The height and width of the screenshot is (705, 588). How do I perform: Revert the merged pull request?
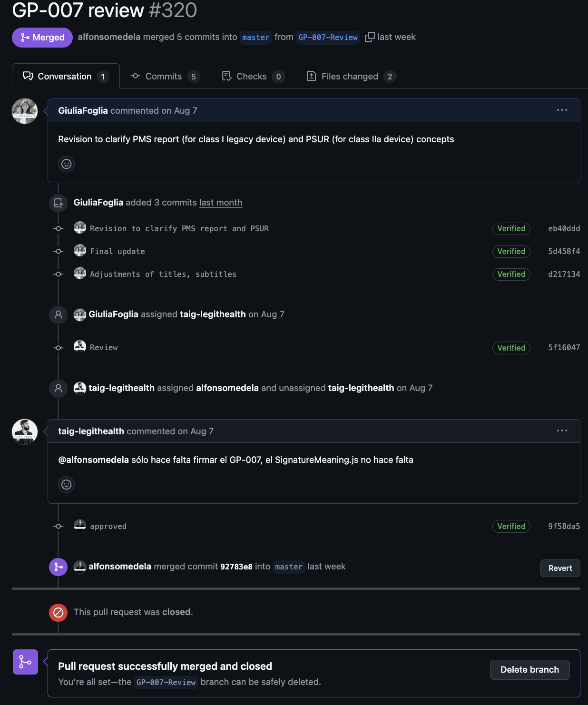(x=560, y=568)
